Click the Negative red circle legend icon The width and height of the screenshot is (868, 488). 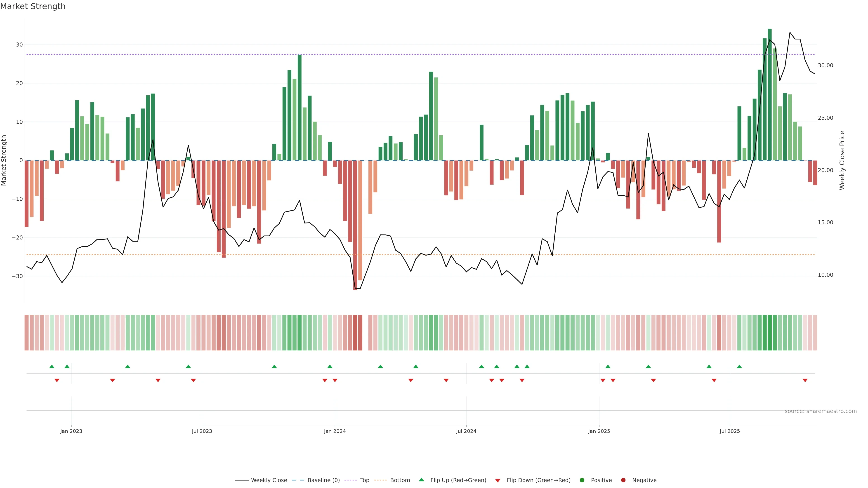tap(623, 480)
